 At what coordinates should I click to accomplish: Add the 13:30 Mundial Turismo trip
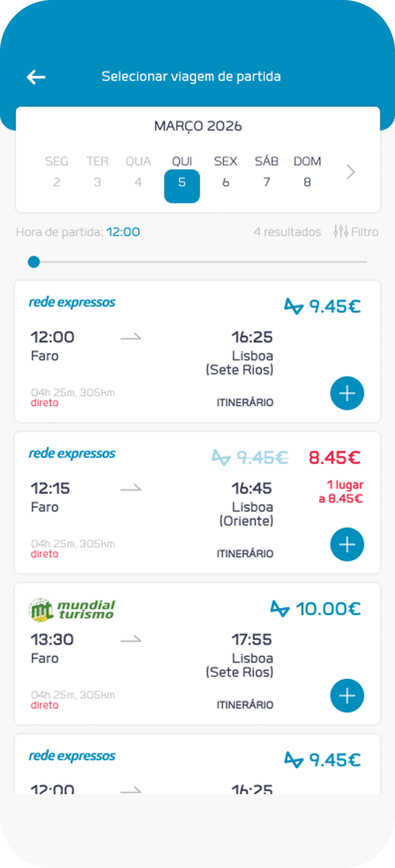pos(347,695)
